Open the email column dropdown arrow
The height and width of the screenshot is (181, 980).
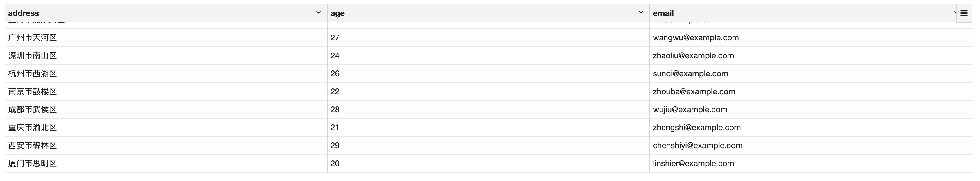tap(954, 12)
